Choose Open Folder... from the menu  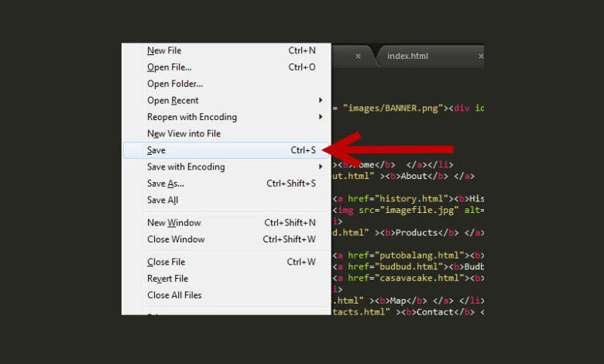[x=175, y=84]
